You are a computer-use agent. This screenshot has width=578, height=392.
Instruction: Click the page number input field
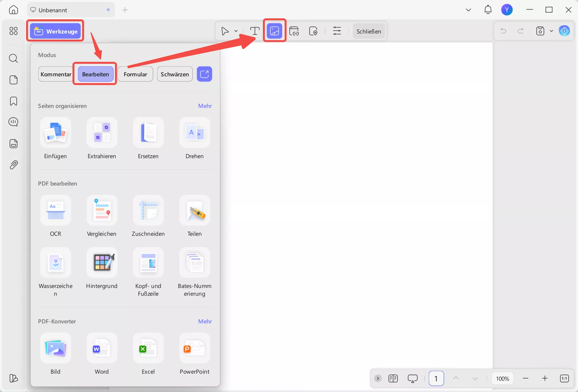point(436,378)
